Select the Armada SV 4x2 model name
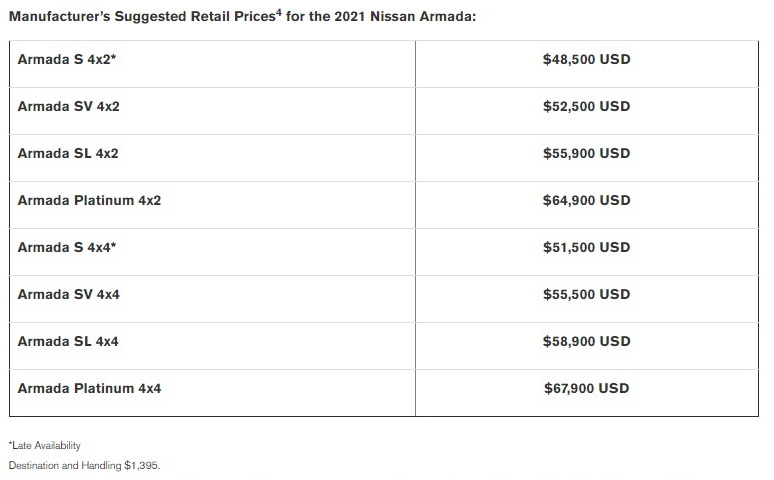Viewport: 774px width, 480px height. (x=69, y=106)
